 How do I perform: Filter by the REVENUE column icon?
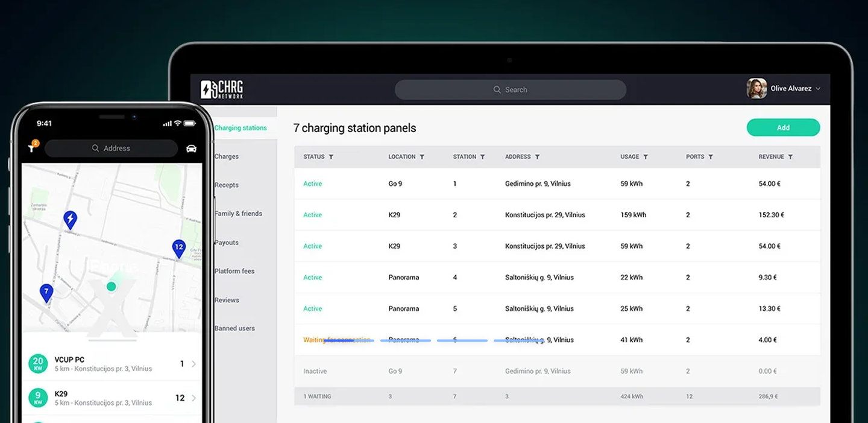pos(790,157)
